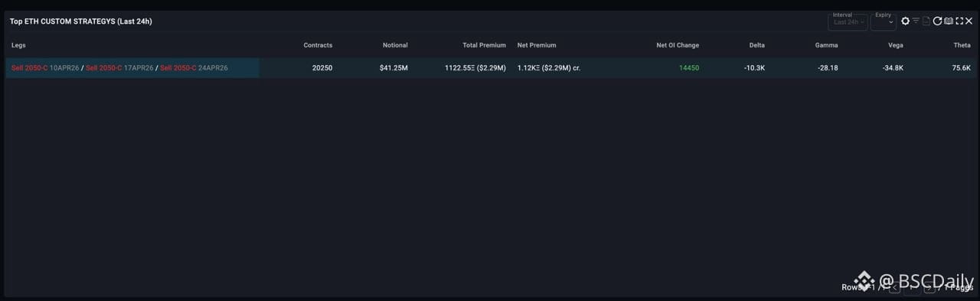Go to the previous page arrow

click(895, 287)
